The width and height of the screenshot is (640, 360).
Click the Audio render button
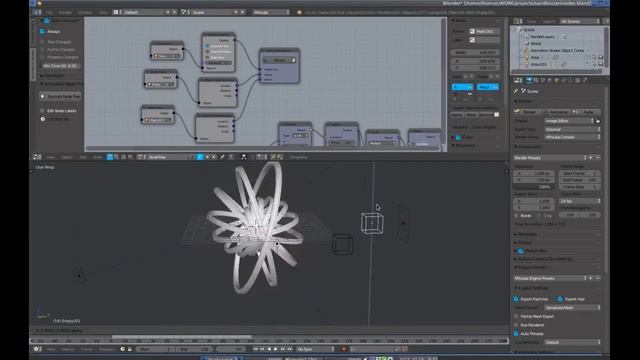[586, 112]
